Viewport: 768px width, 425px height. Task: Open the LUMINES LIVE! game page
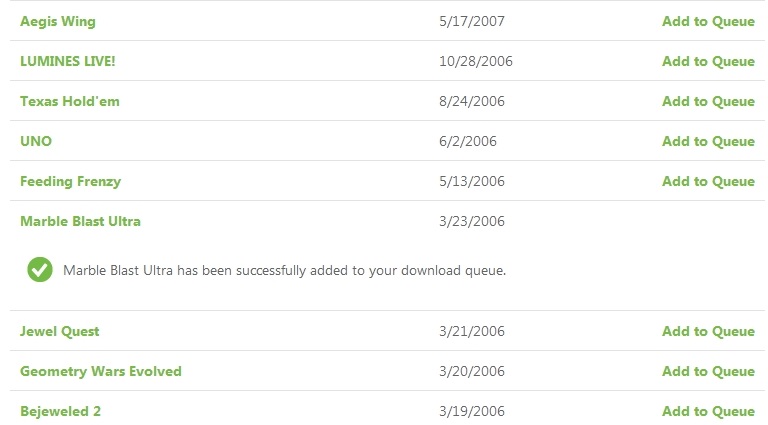click(68, 61)
